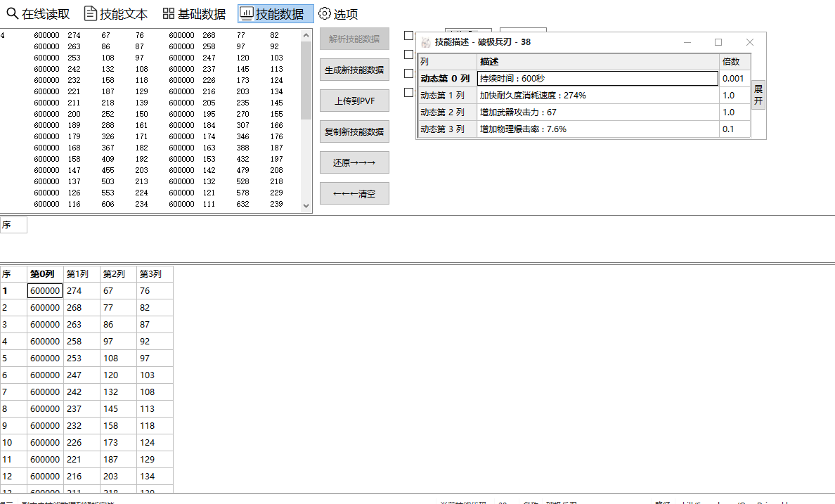Open 选项 via the gear icon
The image size is (835, 504).
[324, 13]
